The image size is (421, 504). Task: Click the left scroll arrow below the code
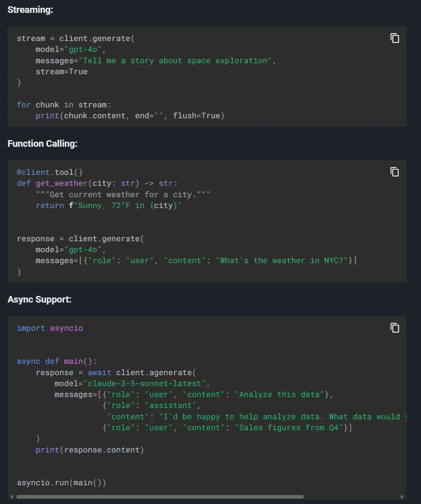point(11,496)
